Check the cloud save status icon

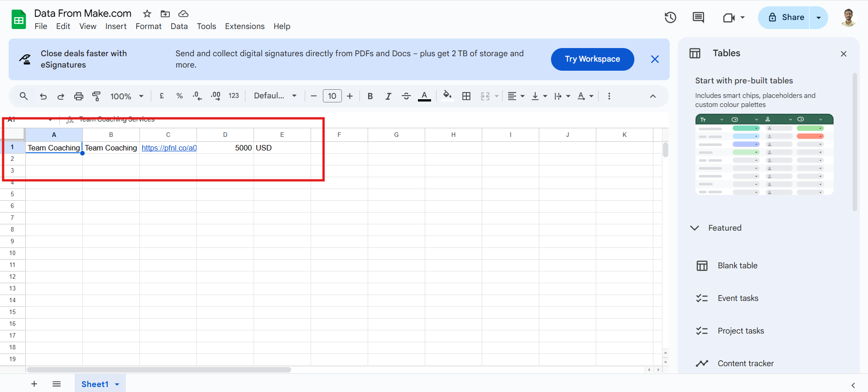click(x=183, y=14)
